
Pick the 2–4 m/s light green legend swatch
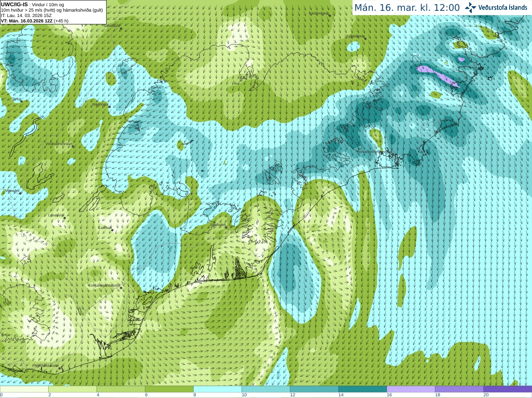[72, 389]
